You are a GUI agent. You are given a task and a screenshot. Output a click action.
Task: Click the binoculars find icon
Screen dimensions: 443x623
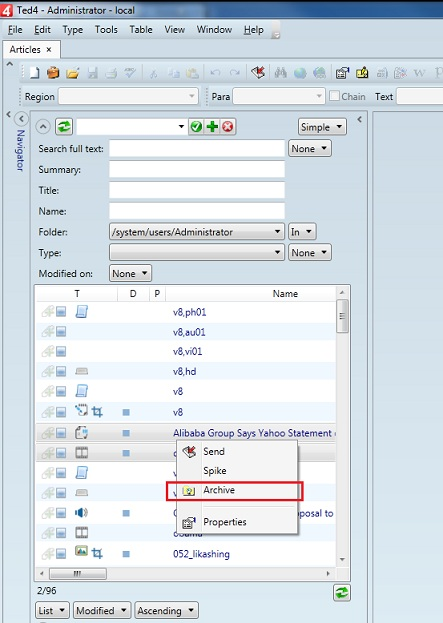click(281, 73)
